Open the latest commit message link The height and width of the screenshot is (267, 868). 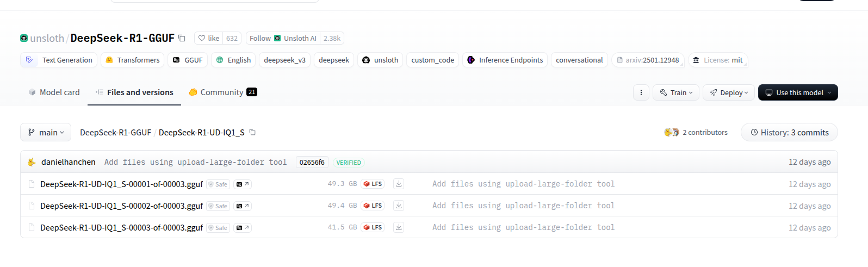click(195, 162)
